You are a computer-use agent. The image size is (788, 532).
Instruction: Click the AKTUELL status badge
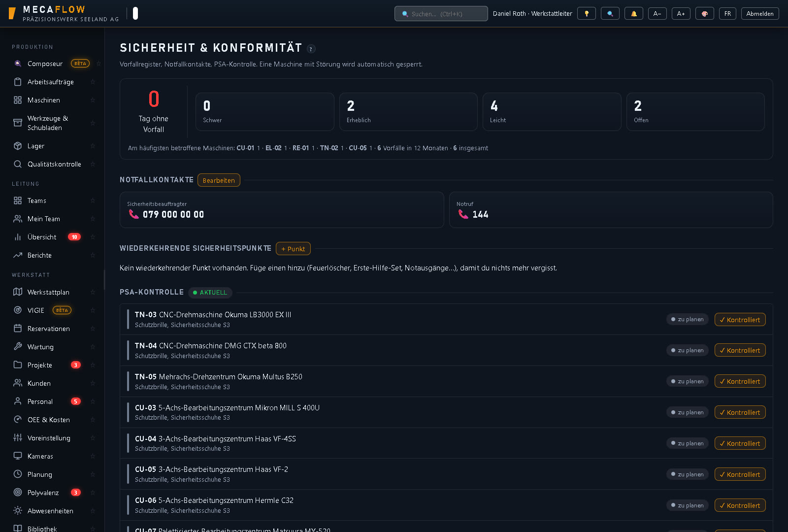pos(210,293)
